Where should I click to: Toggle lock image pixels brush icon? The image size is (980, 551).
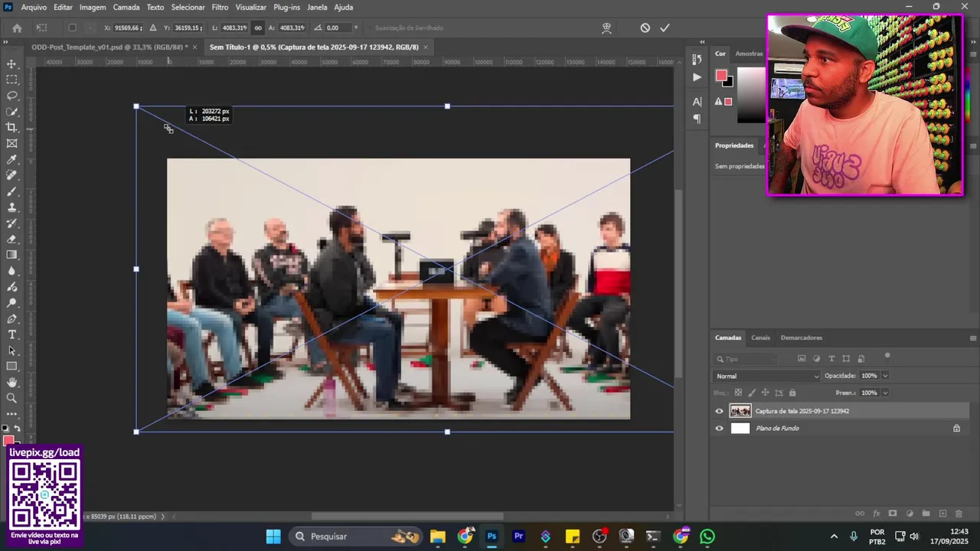(x=751, y=393)
